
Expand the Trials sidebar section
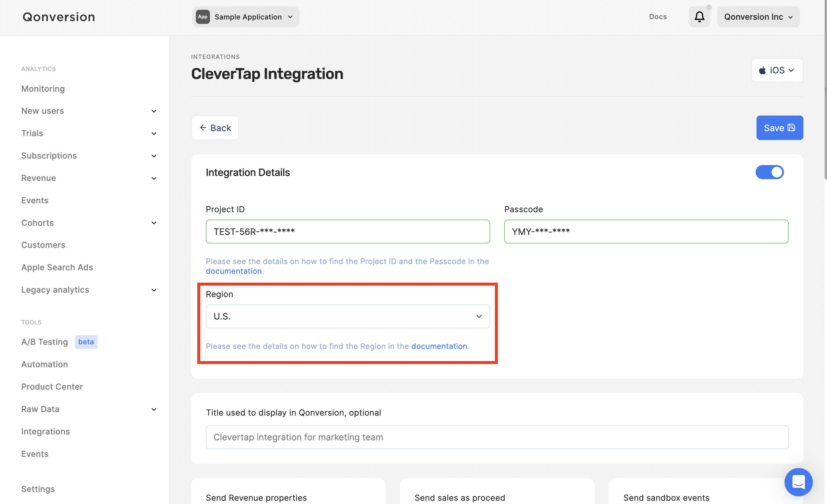coord(154,134)
